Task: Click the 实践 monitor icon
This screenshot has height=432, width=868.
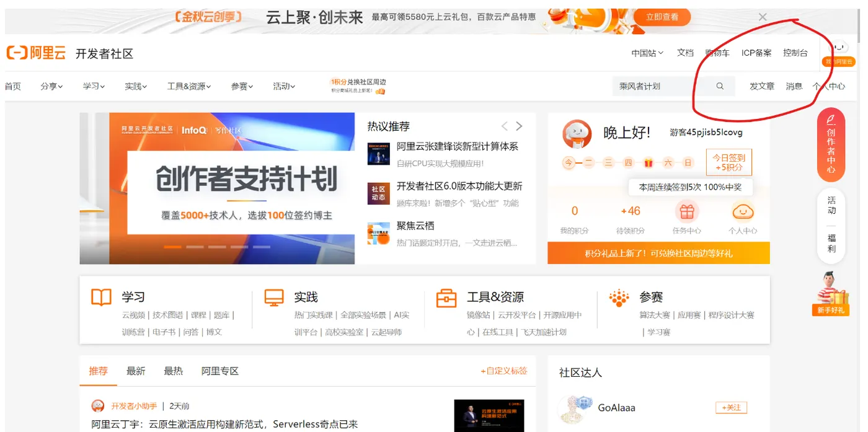Action: [273, 298]
